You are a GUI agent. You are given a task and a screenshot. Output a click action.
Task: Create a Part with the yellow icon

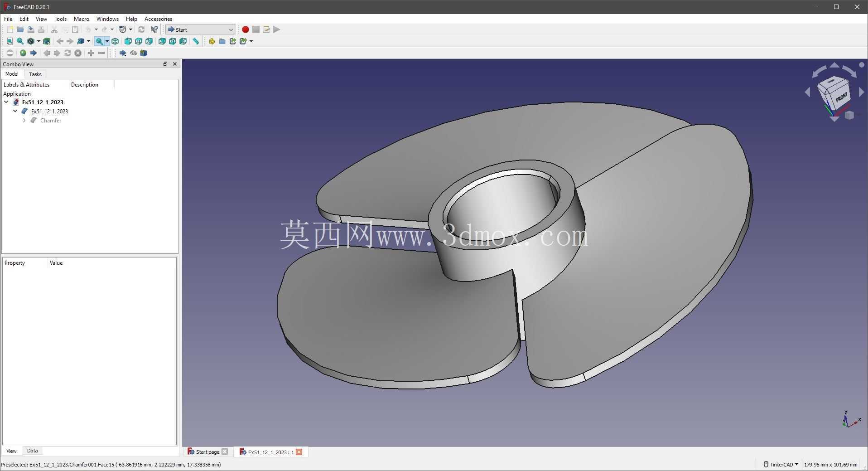click(x=212, y=41)
